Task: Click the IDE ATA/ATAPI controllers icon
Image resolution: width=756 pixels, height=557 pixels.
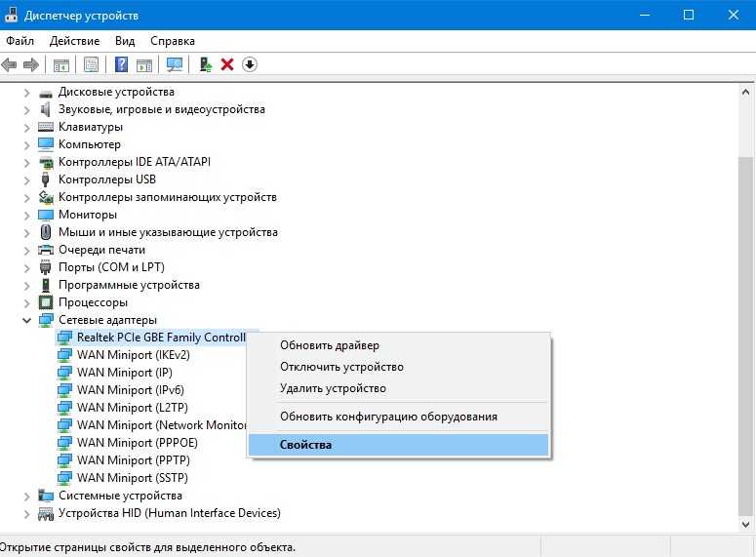Action: (46, 163)
